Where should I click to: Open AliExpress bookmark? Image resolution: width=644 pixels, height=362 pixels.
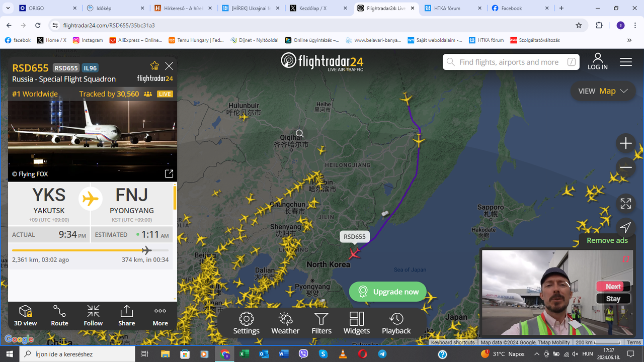click(136, 40)
